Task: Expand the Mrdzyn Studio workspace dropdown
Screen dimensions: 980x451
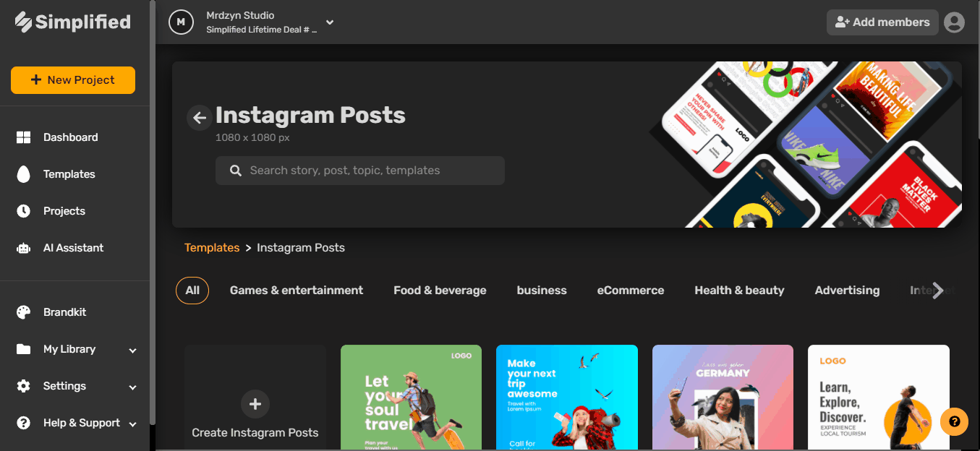Action: pos(330,22)
